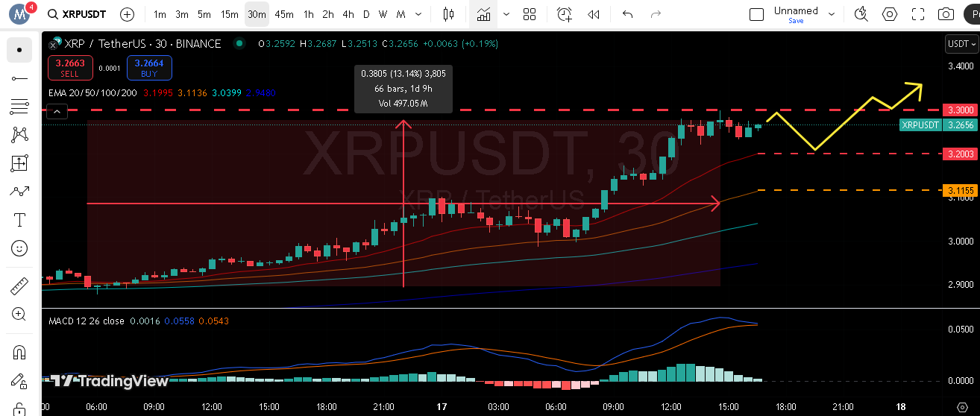Click the spread value 0.0001

[x=110, y=68]
